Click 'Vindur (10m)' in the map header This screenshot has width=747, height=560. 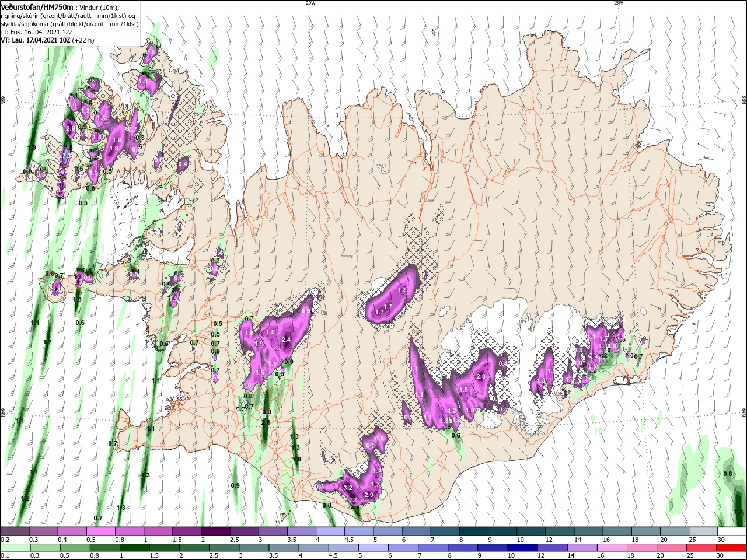coord(99,7)
